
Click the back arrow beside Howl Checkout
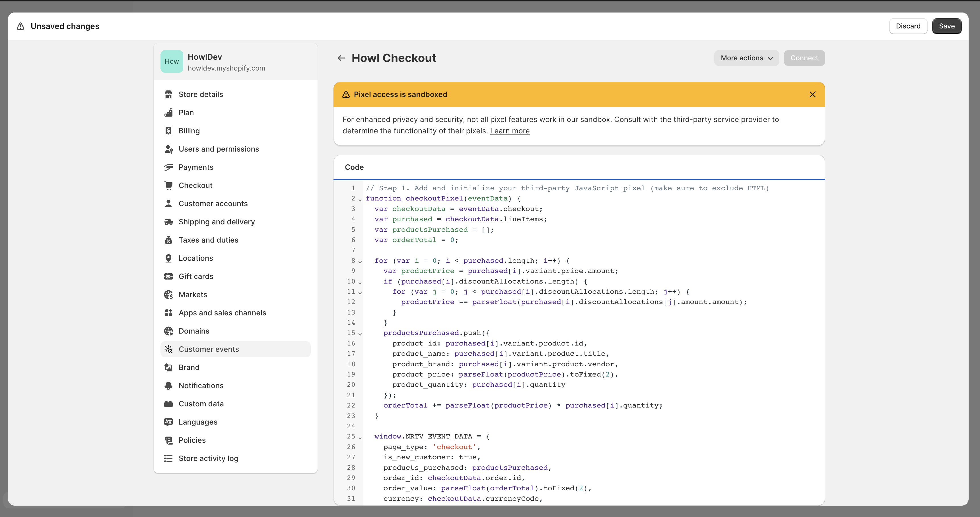point(341,58)
